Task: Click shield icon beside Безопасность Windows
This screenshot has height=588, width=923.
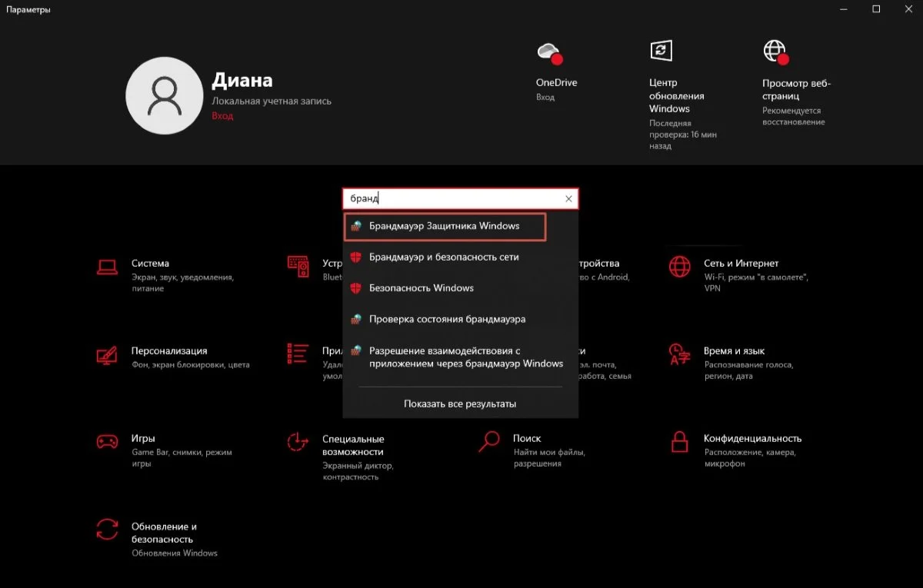Action: [355, 288]
